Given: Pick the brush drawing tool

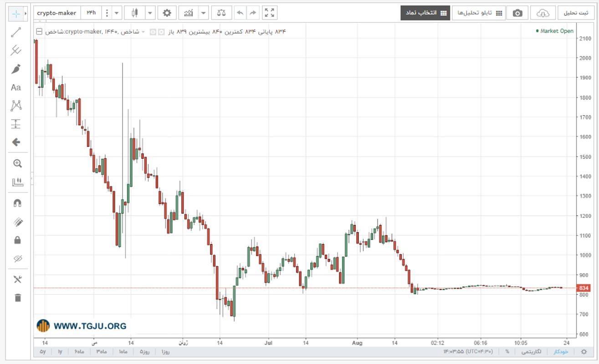Looking at the screenshot, I should 16,69.
